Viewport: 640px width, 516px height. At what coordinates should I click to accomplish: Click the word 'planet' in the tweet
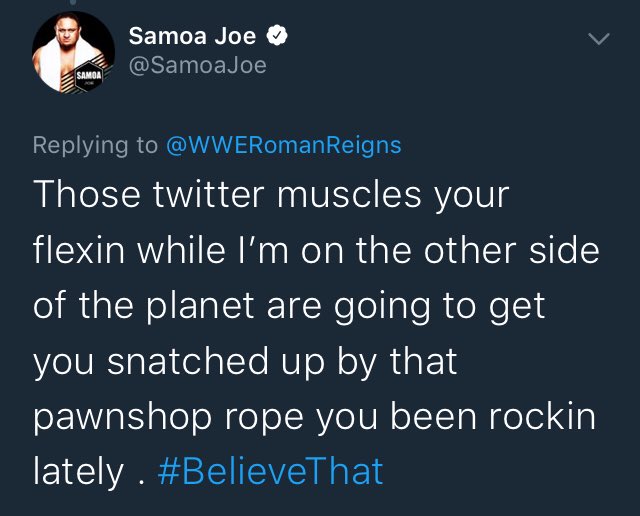pyautogui.click(x=200, y=307)
